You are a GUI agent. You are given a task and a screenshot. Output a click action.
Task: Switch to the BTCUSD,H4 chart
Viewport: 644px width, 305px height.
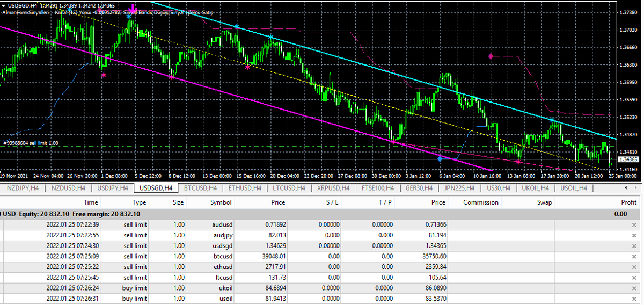tap(200, 188)
